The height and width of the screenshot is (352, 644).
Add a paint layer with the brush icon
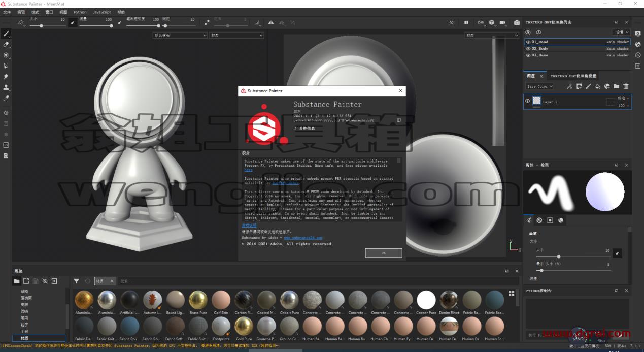588,86
